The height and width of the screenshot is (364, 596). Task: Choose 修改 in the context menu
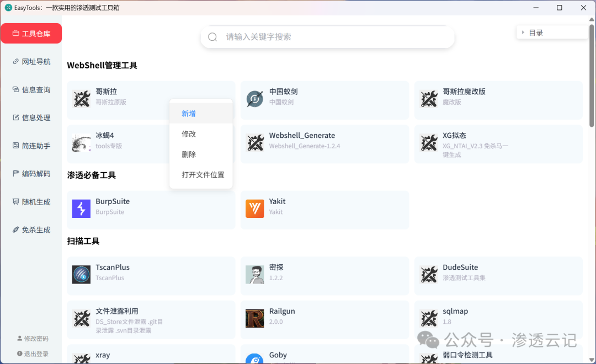coord(201,134)
